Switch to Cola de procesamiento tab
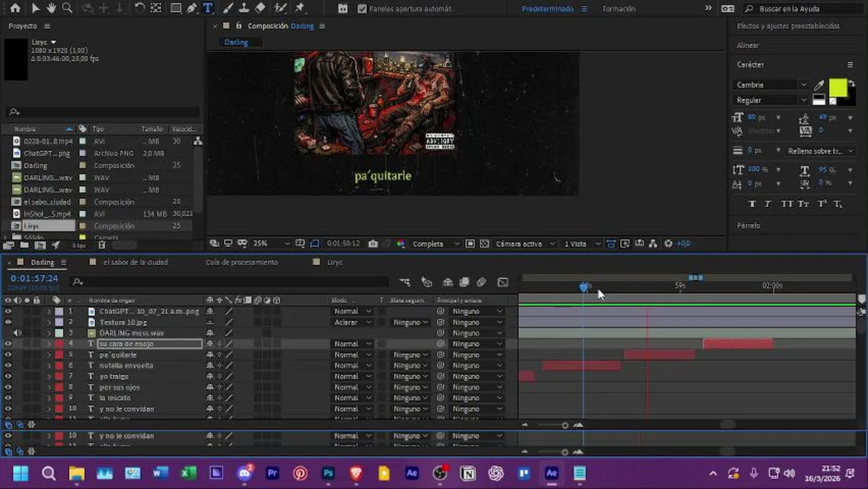The width and height of the screenshot is (868, 489). pyautogui.click(x=242, y=262)
